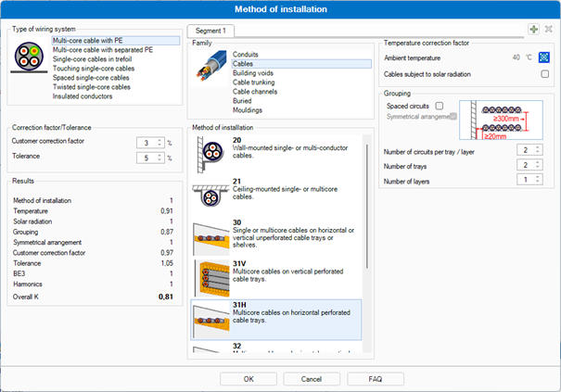Screen dimensions: 561x392
Task: Pick method 31V vertical perforated tray icon
Action: (211, 277)
